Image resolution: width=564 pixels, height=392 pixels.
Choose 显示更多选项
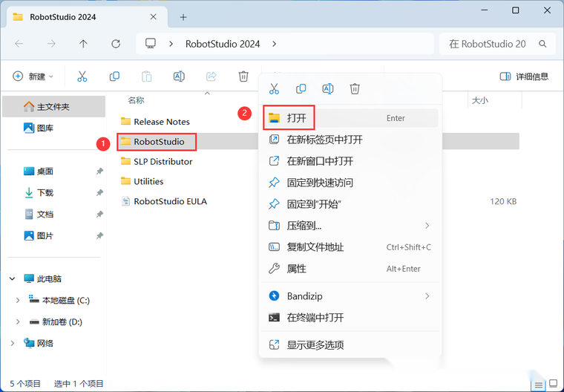click(350, 344)
